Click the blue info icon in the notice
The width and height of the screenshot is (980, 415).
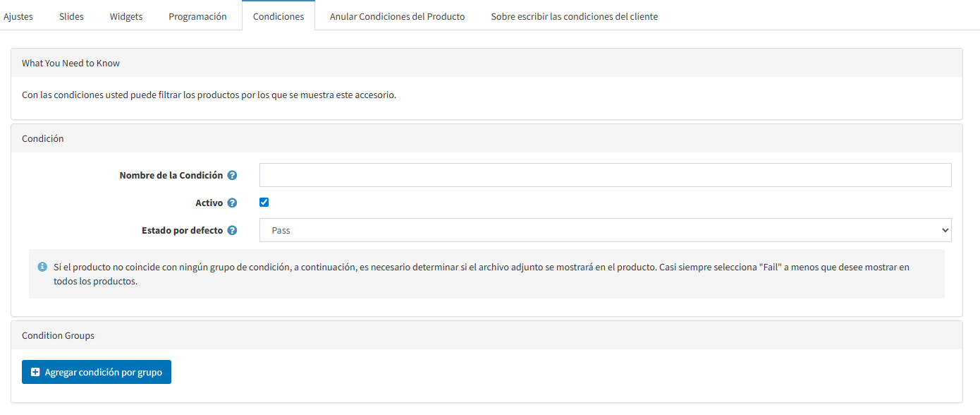coord(42,267)
